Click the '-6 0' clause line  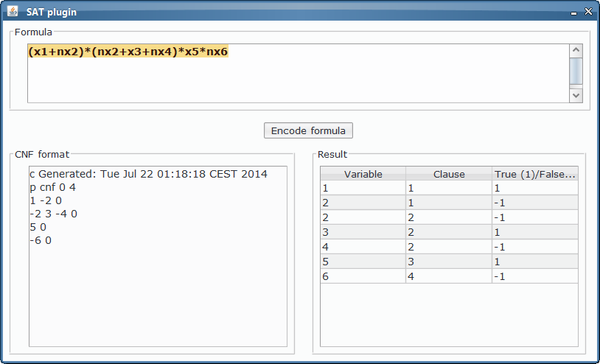[41, 240]
